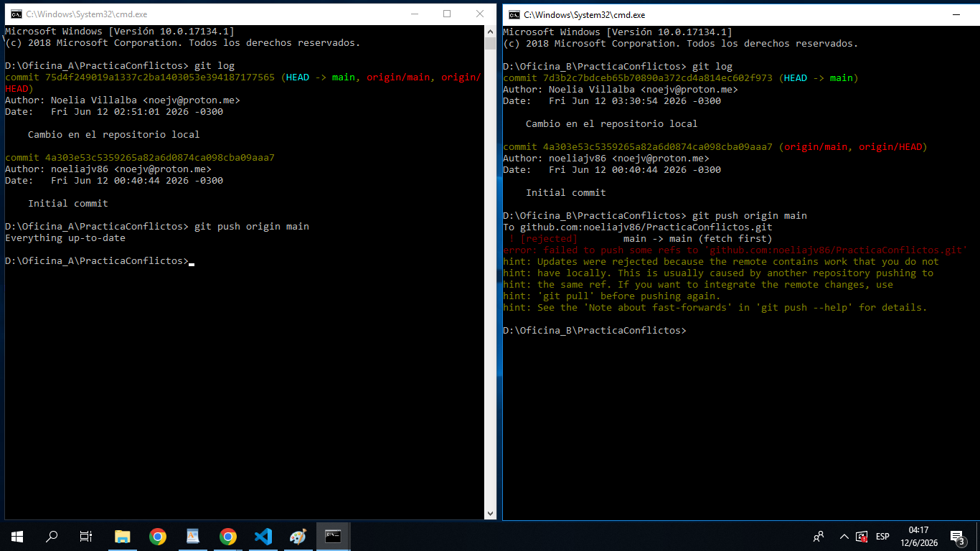Open Task View on the taskbar
The width and height of the screenshot is (980, 551).
click(x=86, y=536)
